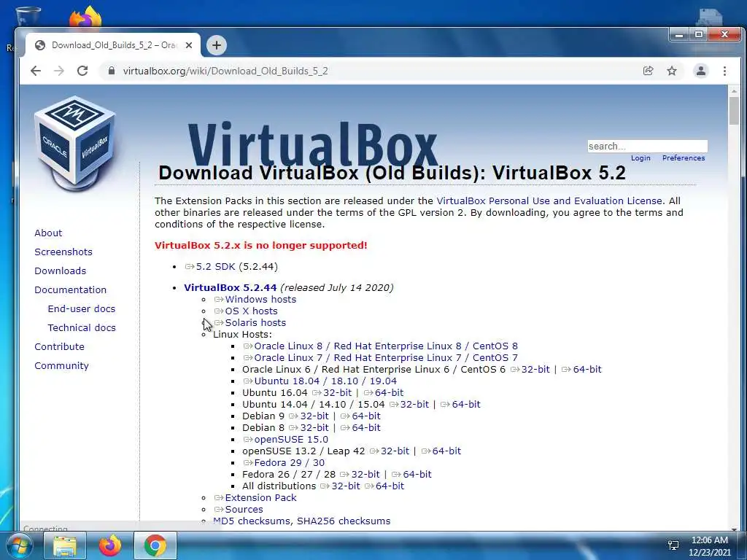Open Chrome's three-dot menu
The height and width of the screenshot is (560, 747).
coord(724,71)
